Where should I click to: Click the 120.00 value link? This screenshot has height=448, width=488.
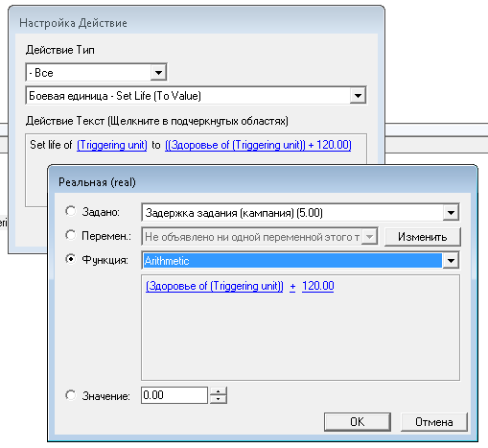[x=318, y=286]
